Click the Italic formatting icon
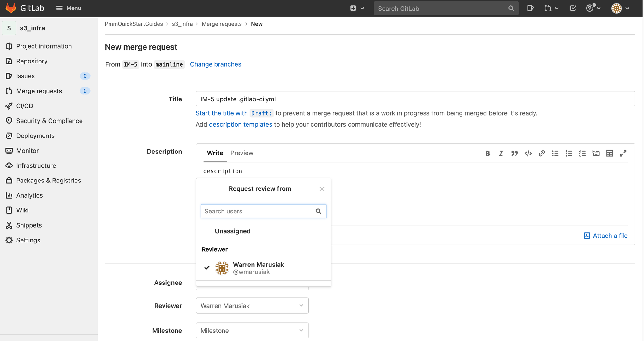The image size is (644, 341). coord(500,153)
